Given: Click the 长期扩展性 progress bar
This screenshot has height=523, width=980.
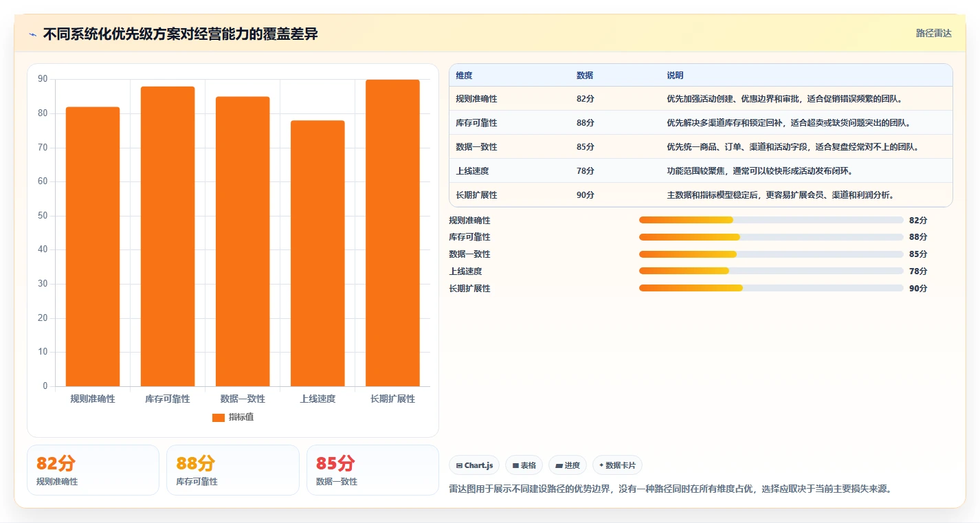Looking at the screenshot, I should coord(771,288).
